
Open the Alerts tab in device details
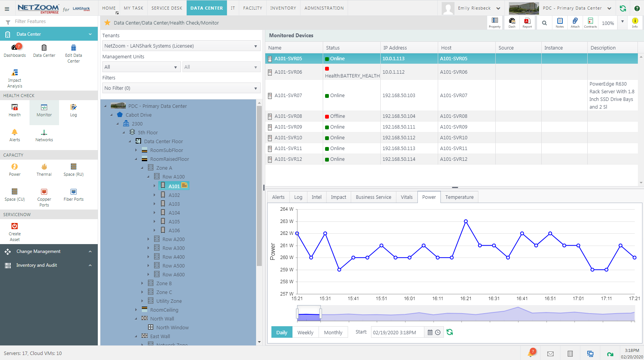(x=278, y=197)
